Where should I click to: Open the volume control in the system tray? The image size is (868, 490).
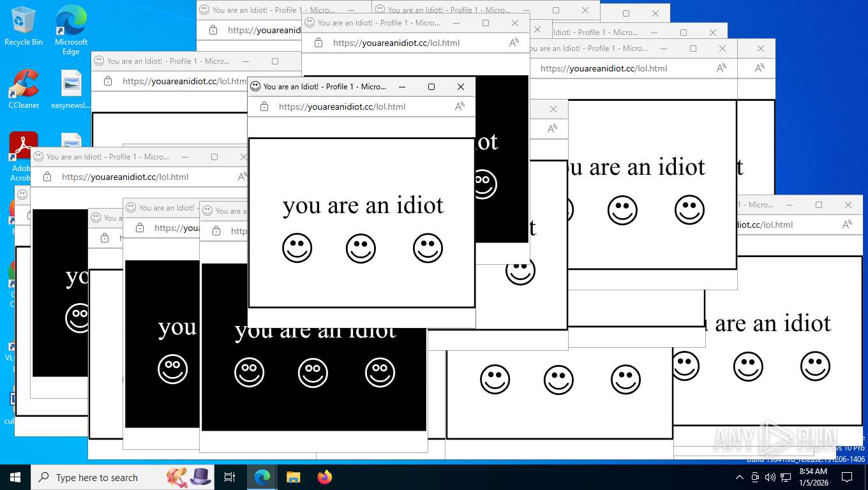770,477
